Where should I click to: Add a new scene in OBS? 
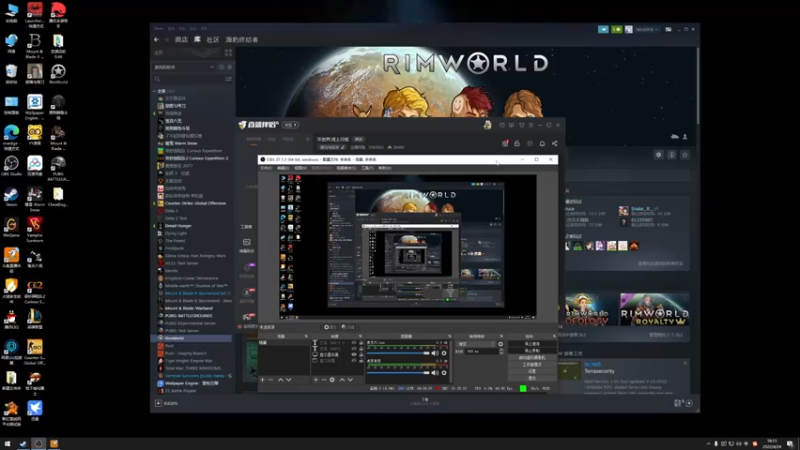pyautogui.click(x=262, y=380)
